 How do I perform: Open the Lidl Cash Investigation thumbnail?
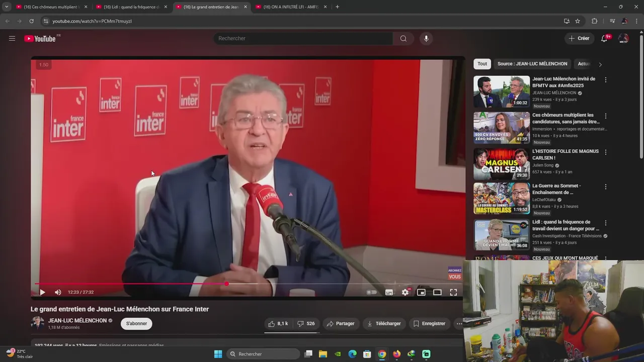tap(502, 234)
